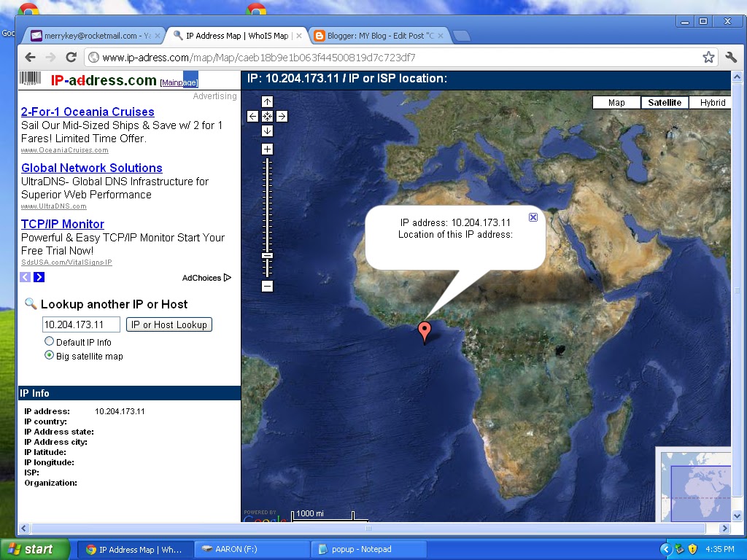Viewport: 747px width, 560px height.
Task: Open Global Network Solutions link
Action: 91,168
